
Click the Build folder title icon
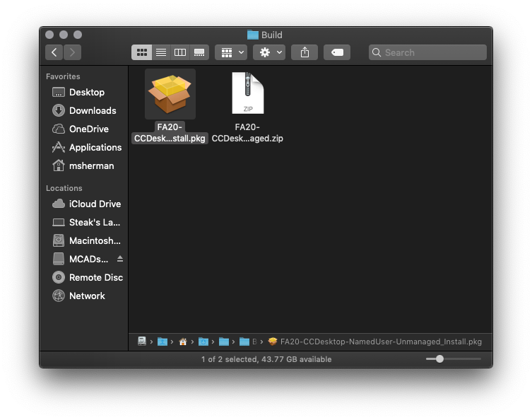tap(253, 35)
